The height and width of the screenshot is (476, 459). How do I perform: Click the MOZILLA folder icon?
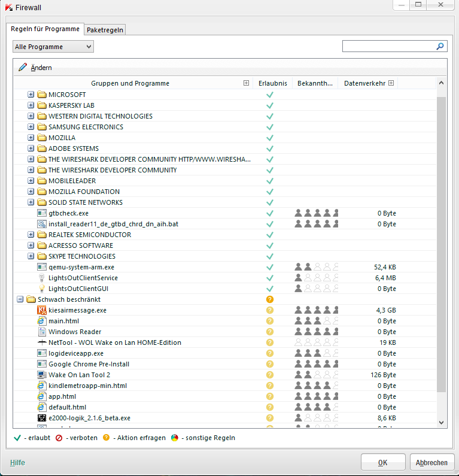point(41,138)
